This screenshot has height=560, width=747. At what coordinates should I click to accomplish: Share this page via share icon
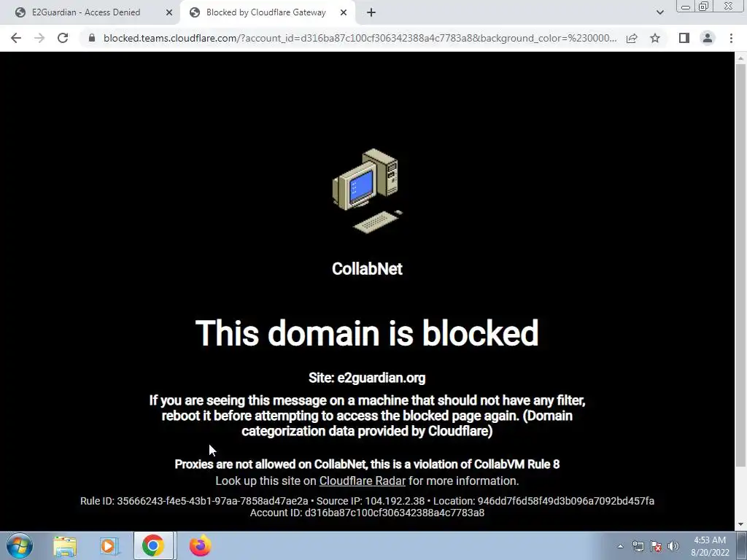tap(632, 38)
